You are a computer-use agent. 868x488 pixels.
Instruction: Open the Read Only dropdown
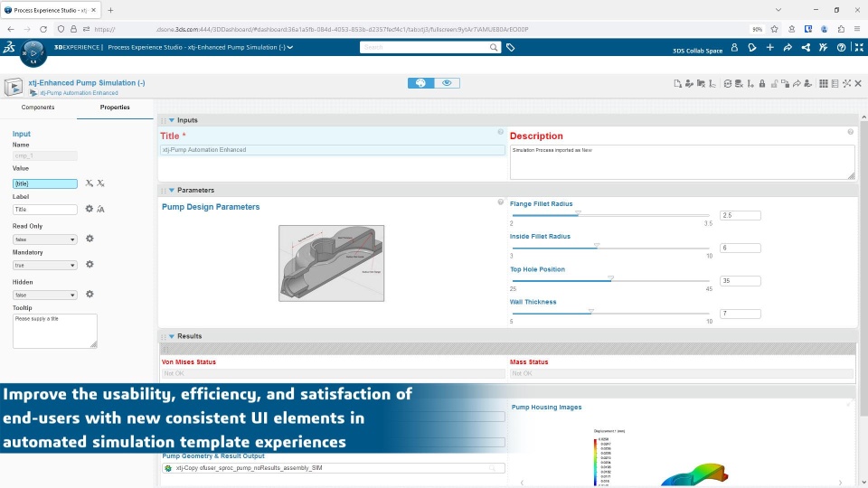[x=45, y=239]
